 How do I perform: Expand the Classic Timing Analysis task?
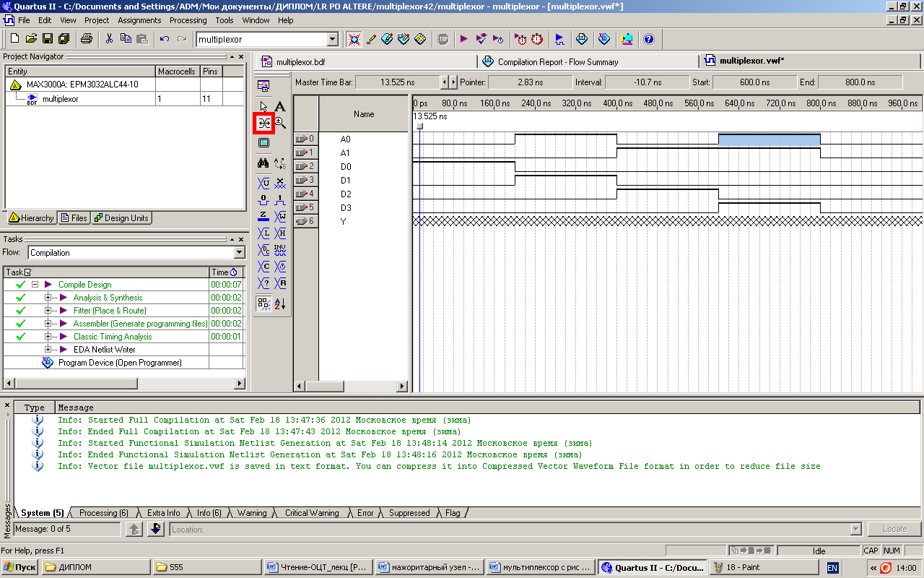click(x=48, y=337)
